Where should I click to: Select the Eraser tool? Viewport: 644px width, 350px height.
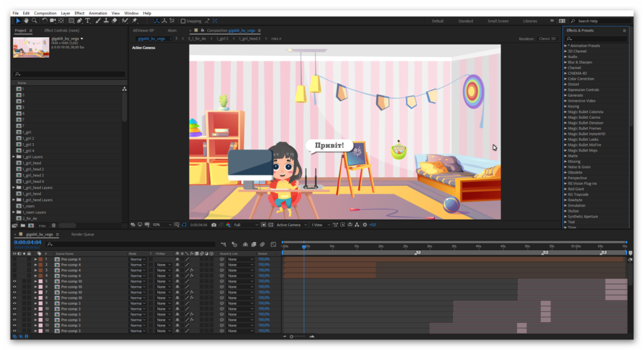tap(114, 21)
